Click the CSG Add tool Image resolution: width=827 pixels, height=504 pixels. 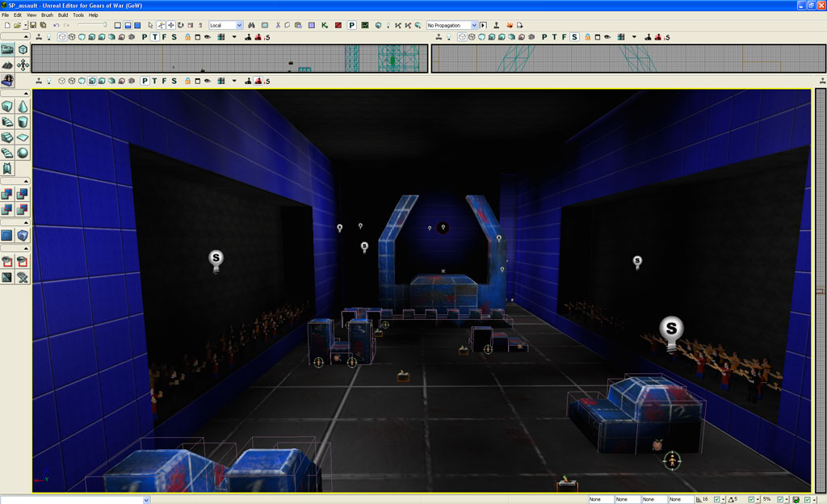click(x=7, y=194)
